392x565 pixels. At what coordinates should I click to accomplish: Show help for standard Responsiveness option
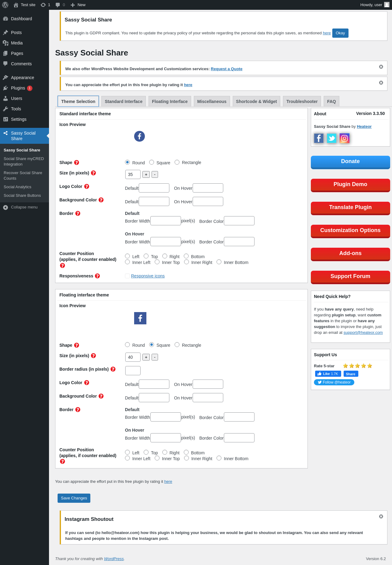coord(97,276)
